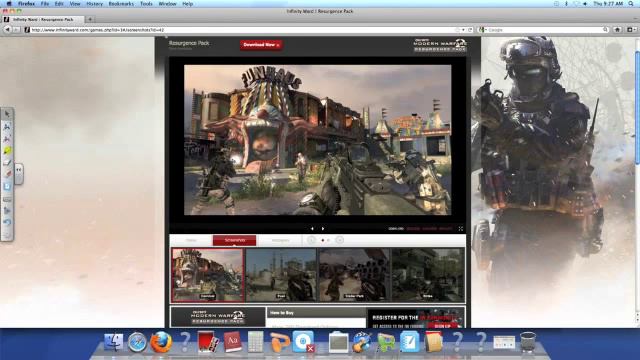Click the reload button in address bar
The width and height of the screenshot is (640, 360).
[470, 30]
